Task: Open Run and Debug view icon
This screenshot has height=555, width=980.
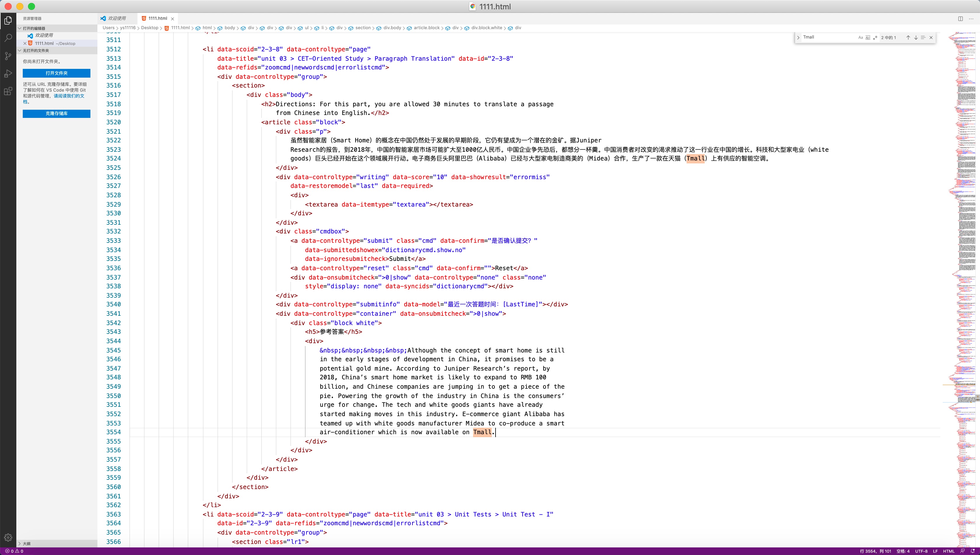Action: tap(8, 74)
